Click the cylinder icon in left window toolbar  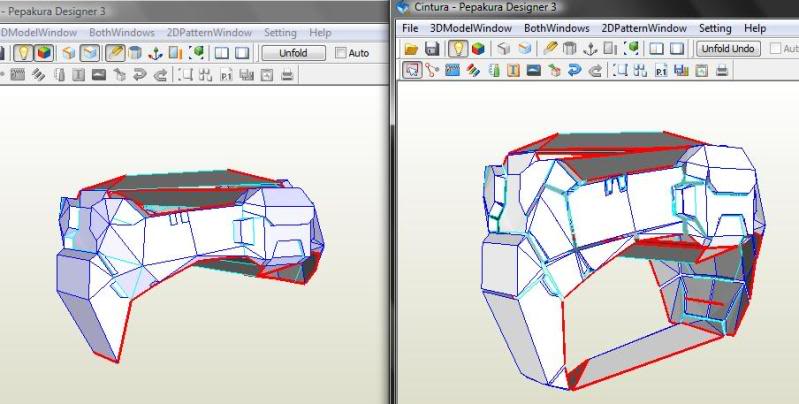135,52
